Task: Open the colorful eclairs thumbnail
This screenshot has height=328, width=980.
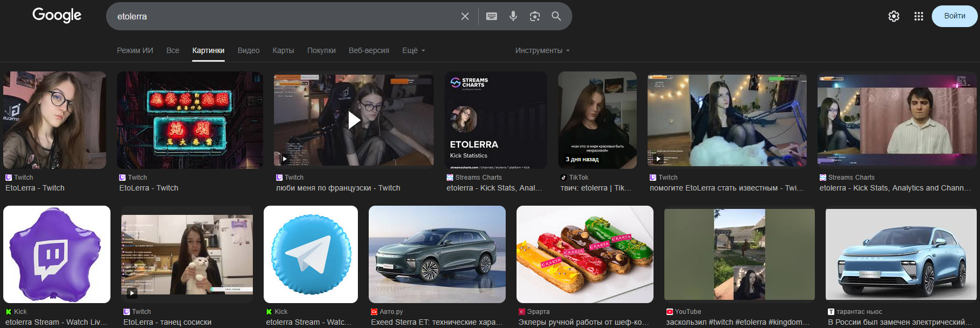Action: click(x=585, y=254)
